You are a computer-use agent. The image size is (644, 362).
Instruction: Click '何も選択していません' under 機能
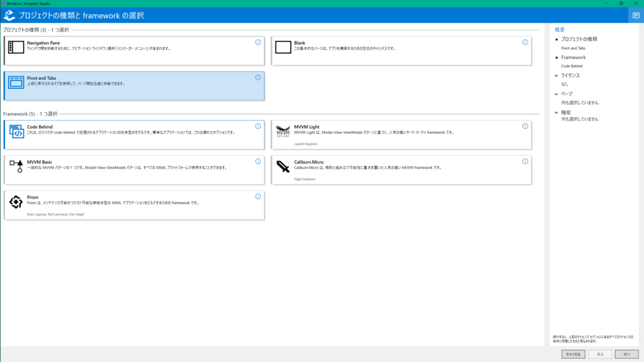[x=580, y=119]
